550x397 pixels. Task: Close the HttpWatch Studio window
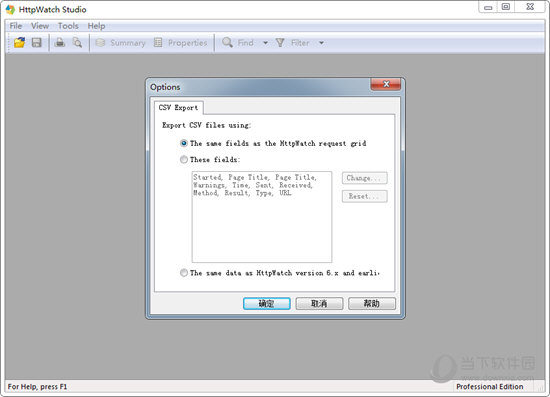coord(530,7)
